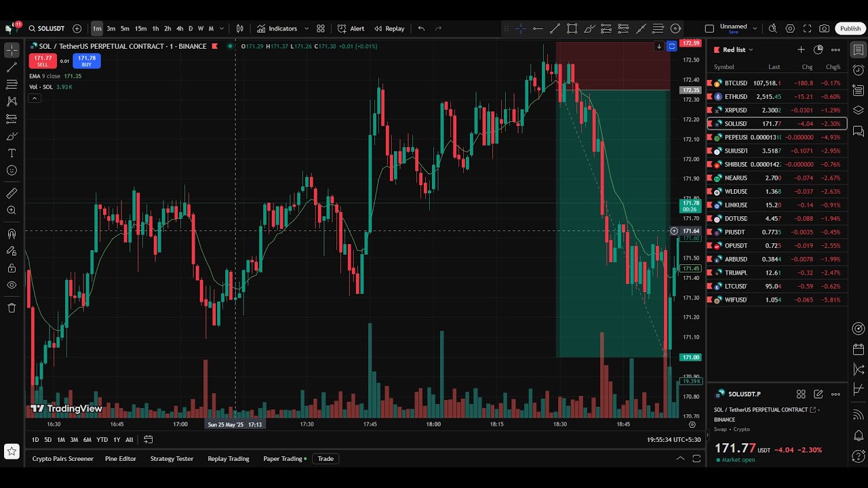Viewport: 868px width, 488px height.
Task: Open the Strategy Tester tab
Action: tap(172, 459)
